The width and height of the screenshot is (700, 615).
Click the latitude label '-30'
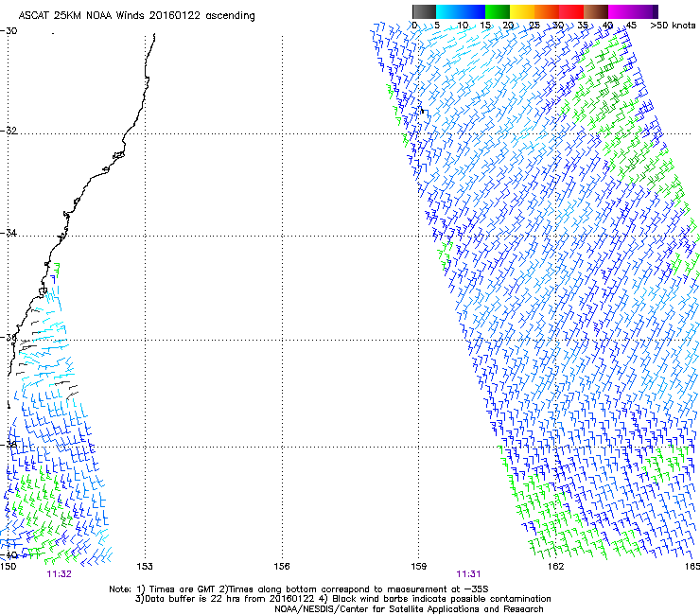pyautogui.click(x=9, y=31)
